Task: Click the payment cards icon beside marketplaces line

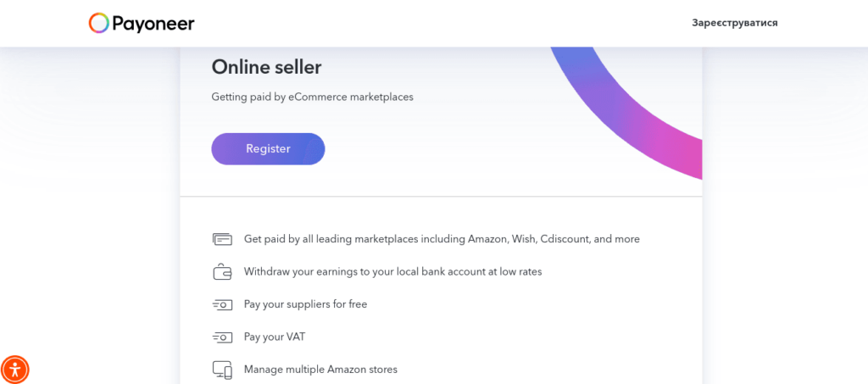Action: tap(222, 240)
